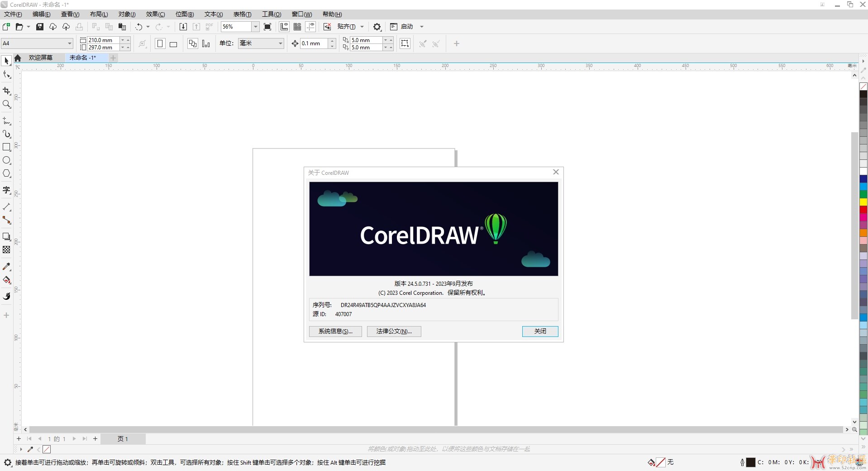Select the Interactive Fill bucket tool
868x471 pixels.
pyautogui.click(x=6, y=280)
